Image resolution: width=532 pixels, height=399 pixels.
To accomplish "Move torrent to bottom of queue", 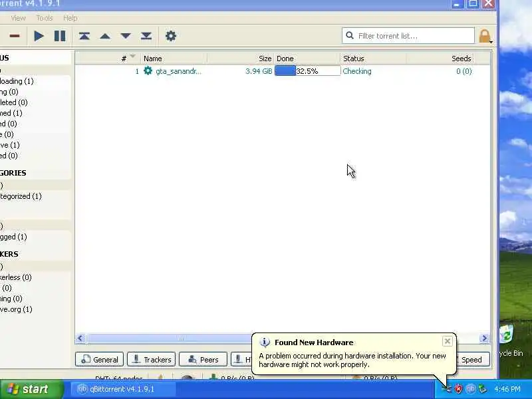I will [x=146, y=36].
